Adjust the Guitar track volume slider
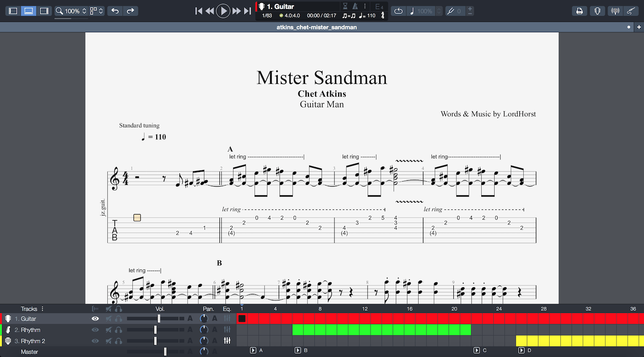 click(x=159, y=318)
